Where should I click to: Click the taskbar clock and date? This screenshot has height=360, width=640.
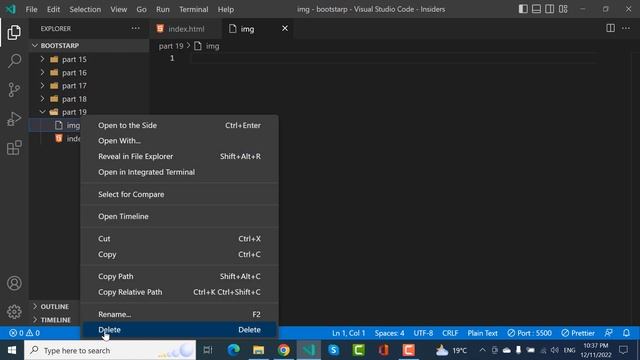tap(596, 350)
